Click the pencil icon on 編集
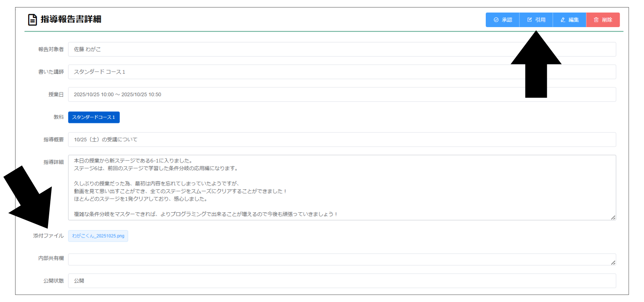 [x=563, y=20]
